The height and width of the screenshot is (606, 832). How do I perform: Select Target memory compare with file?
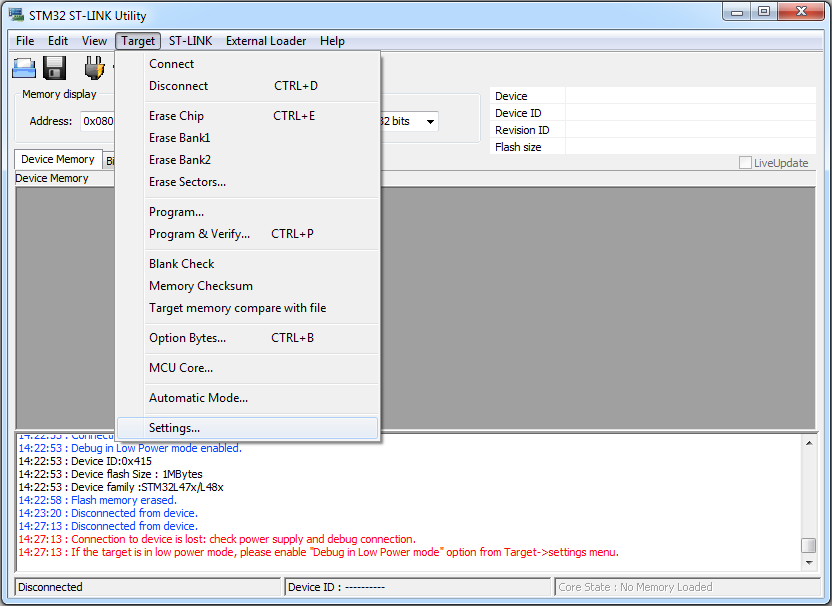click(247, 308)
